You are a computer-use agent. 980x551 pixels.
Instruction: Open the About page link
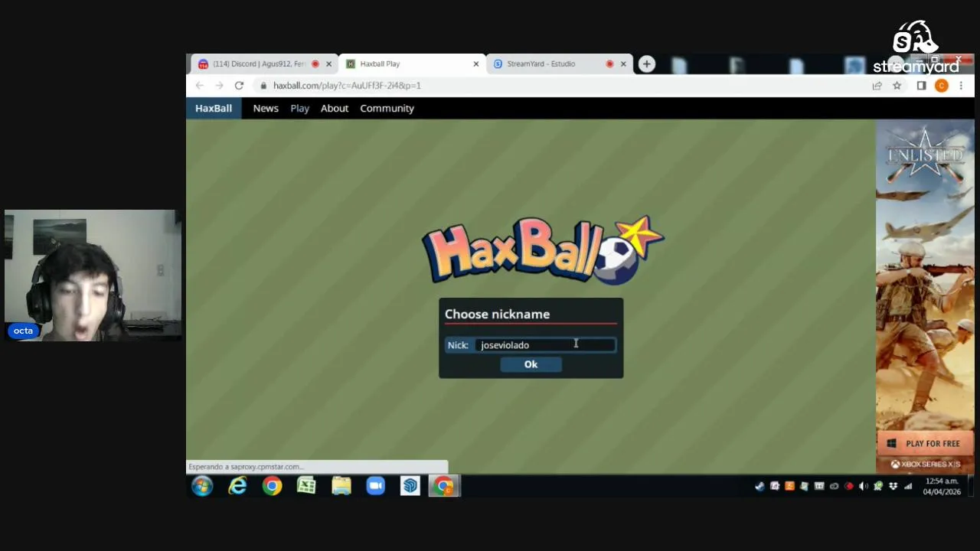(x=335, y=108)
